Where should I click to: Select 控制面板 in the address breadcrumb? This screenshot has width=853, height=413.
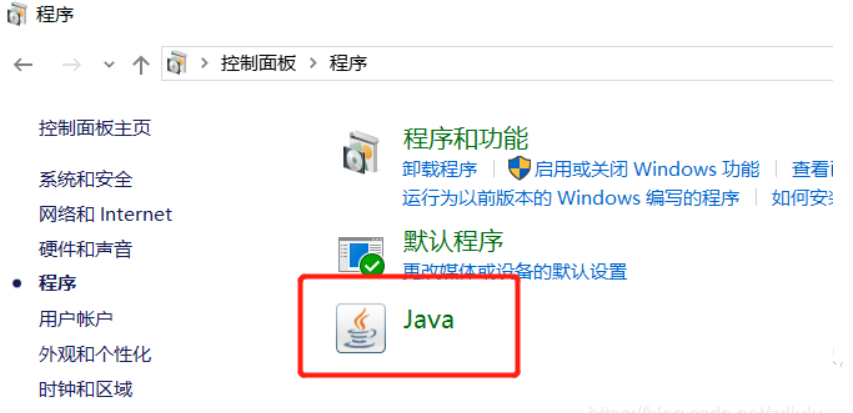point(258,63)
